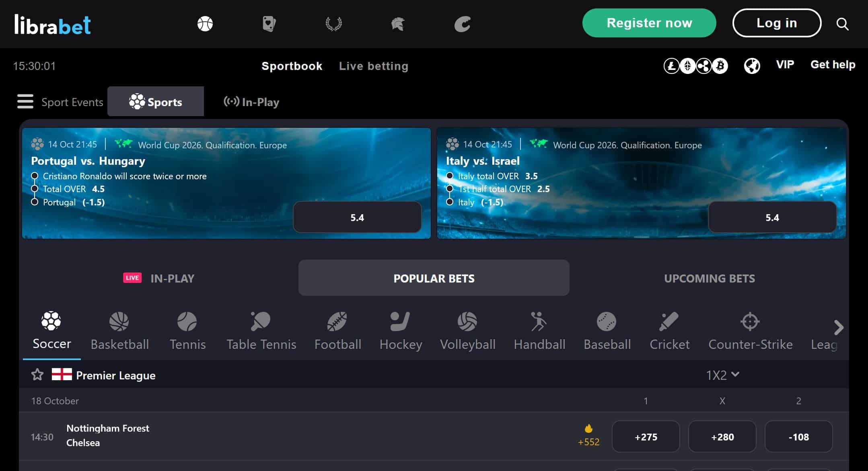
Task: Select the Hockey sport icon
Action: click(x=401, y=332)
